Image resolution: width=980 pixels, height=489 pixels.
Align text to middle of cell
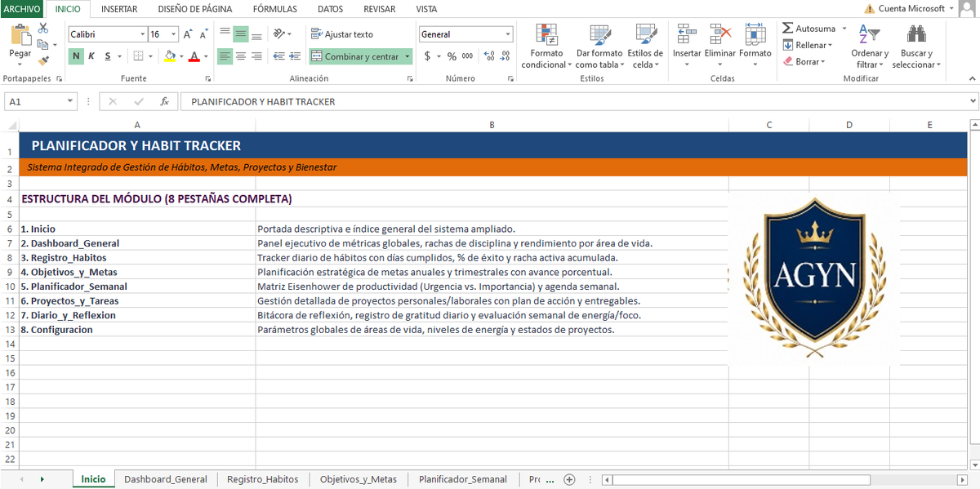(x=241, y=34)
